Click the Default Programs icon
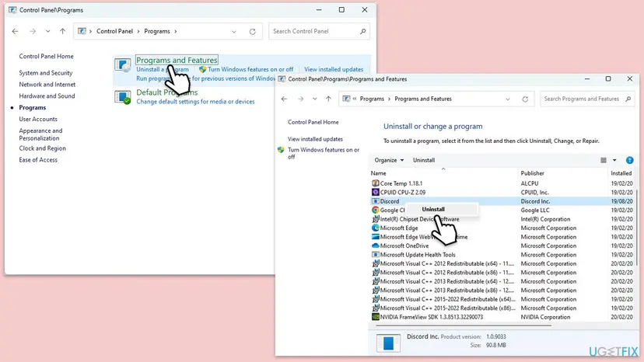The height and width of the screenshot is (362, 644). click(x=122, y=97)
